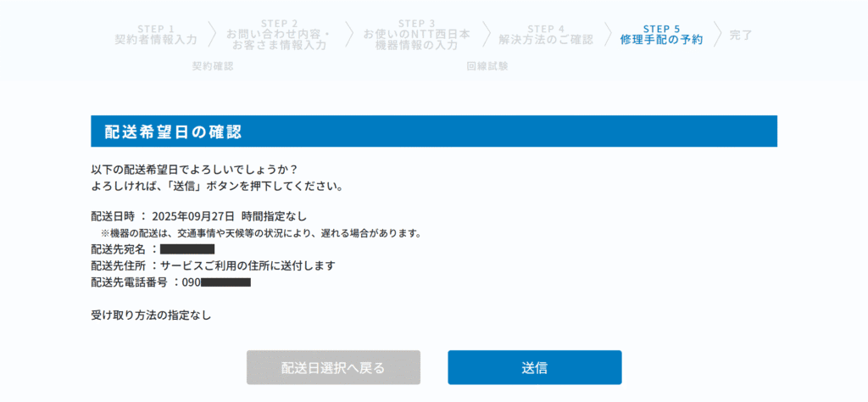Click the 受け取り方法の指定なし text
Screen dimensions: 868x402
point(151,315)
